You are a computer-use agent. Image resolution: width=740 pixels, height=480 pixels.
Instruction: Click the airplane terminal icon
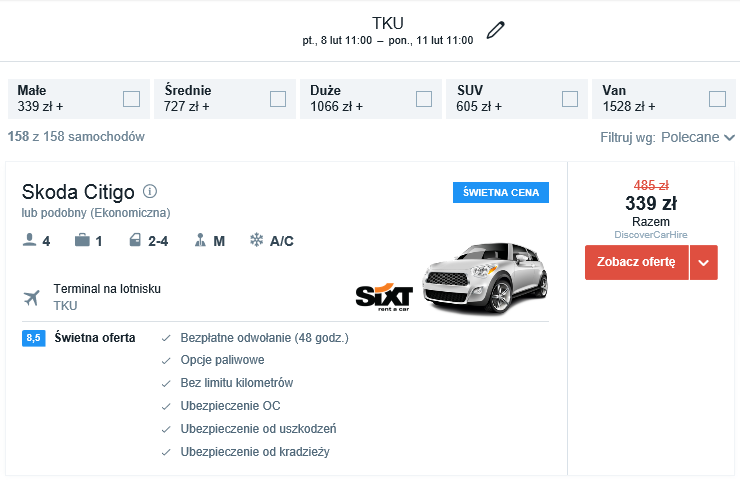pos(33,298)
